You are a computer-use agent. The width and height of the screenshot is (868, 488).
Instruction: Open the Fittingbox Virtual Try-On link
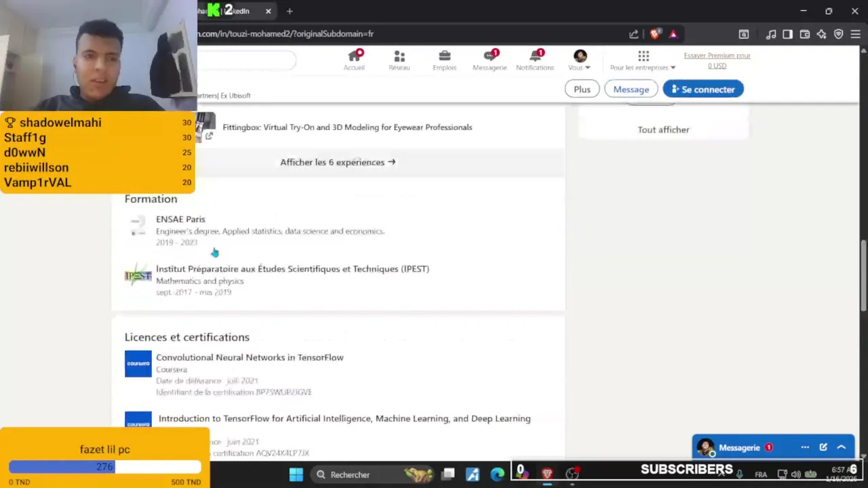click(347, 127)
